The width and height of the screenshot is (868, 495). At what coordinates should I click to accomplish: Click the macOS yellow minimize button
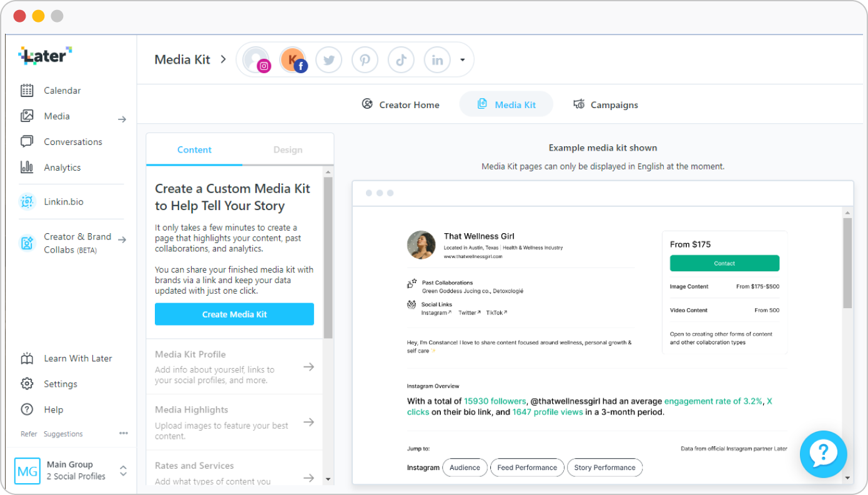(39, 17)
